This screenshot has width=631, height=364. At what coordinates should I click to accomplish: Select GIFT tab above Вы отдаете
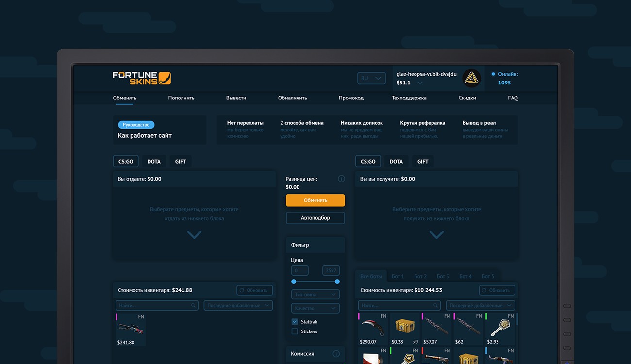pos(181,162)
